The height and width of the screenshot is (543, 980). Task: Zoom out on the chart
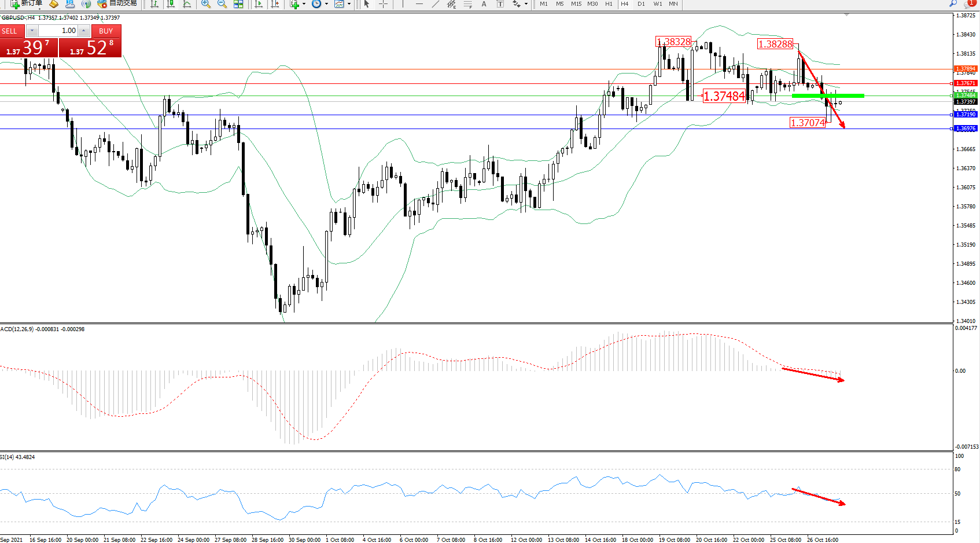click(x=222, y=4)
